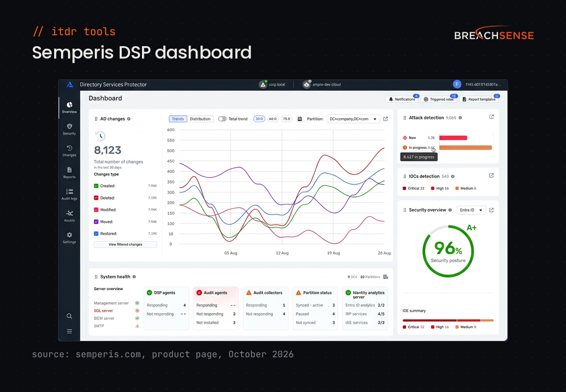Viewport: 566px width, 392px height.
Task: Click the AD changes info icon
Action: [129, 119]
